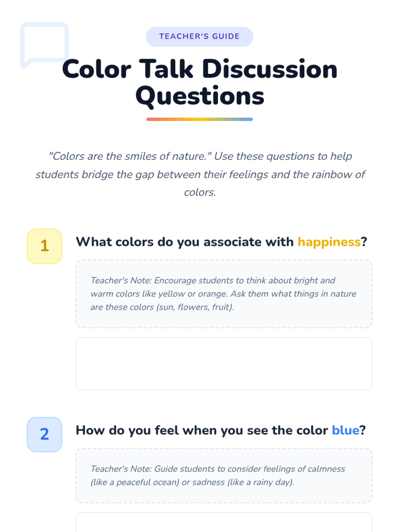Click the word 'Questions' in the title
Screen dimensions: 399x532
[x=199, y=96]
